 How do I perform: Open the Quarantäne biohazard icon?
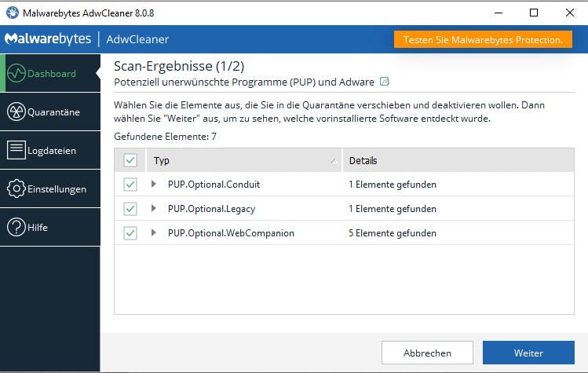pos(16,112)
